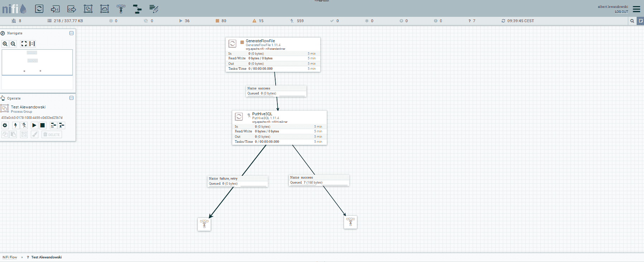644x262 pixels.
Task: Click the stopped components count 80
Action: coord(221,21)
